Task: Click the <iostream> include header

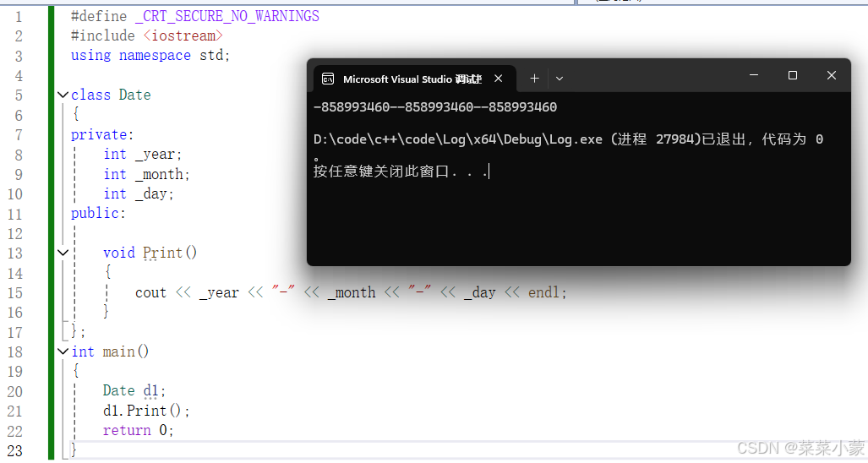Action: tap(183, 36)
